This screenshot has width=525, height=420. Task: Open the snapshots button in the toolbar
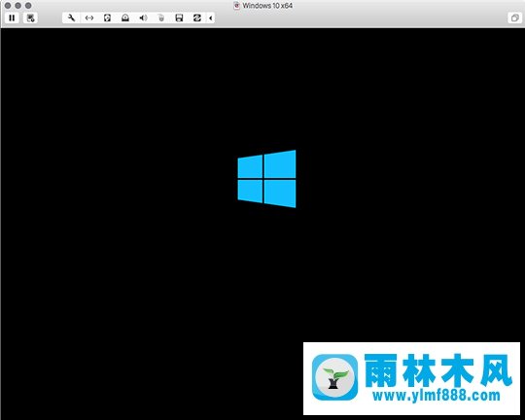tap(30, 17)
